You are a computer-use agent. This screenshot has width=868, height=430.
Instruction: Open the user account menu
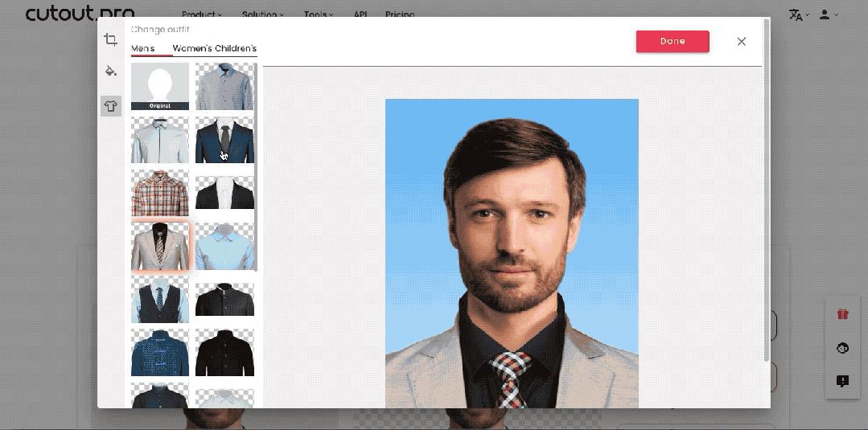coord(828,15)
